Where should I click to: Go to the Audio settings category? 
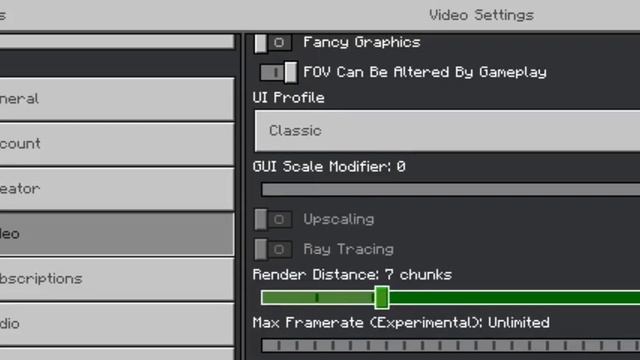tap(117, 324)
